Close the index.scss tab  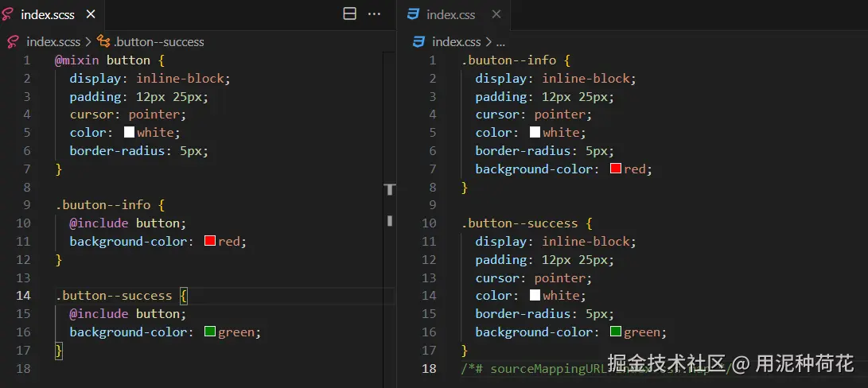coord(91,14)
